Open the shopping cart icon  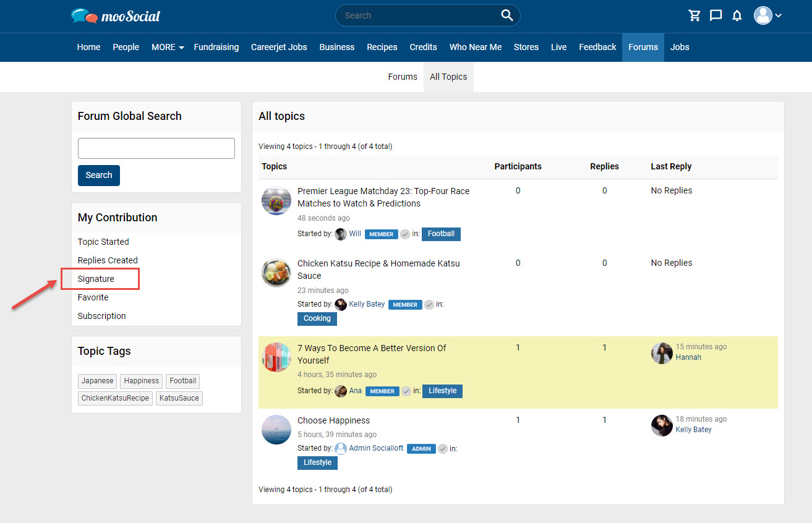pyautogui.click(x=694, y=15)
